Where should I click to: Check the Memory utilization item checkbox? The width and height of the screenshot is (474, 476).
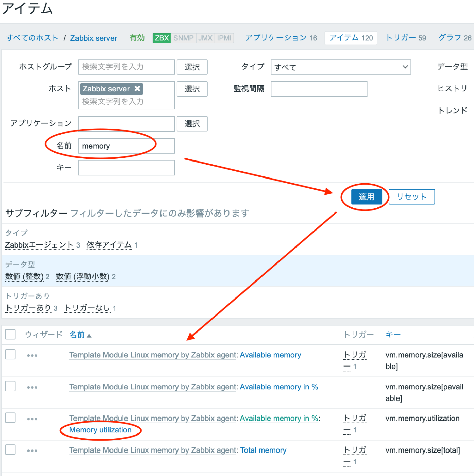(10, 418)
